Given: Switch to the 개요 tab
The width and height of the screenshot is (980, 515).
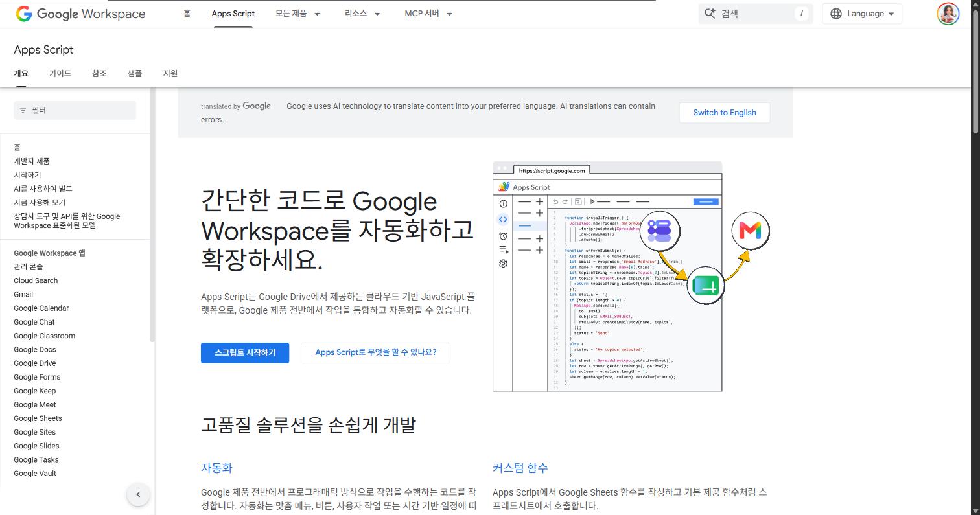Looking at the screenshot, I should (x=21, y=73).
